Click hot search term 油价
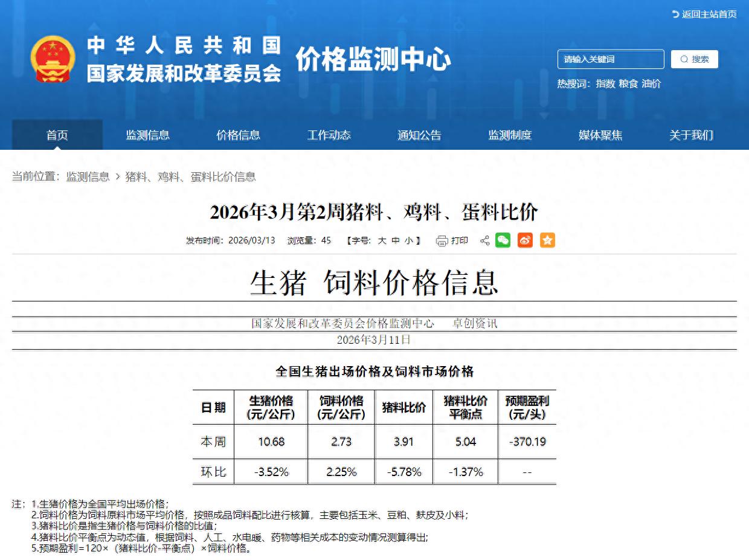 point(651,84)
